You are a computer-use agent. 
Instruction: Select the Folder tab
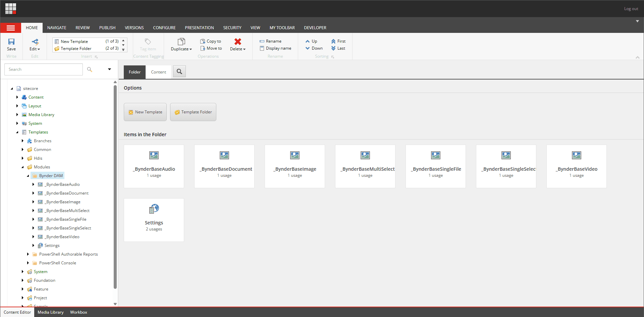click(x=135, y=72)
